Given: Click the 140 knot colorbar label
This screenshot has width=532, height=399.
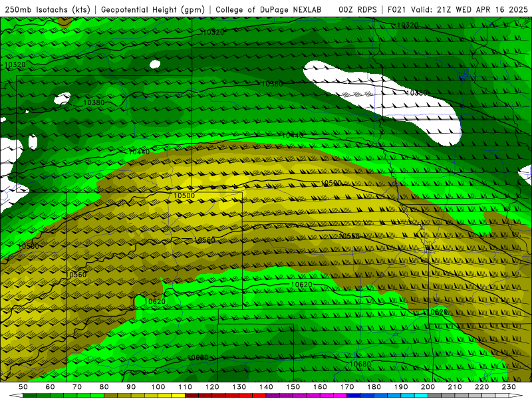Looking at the screenshot, I should [266, 387].
